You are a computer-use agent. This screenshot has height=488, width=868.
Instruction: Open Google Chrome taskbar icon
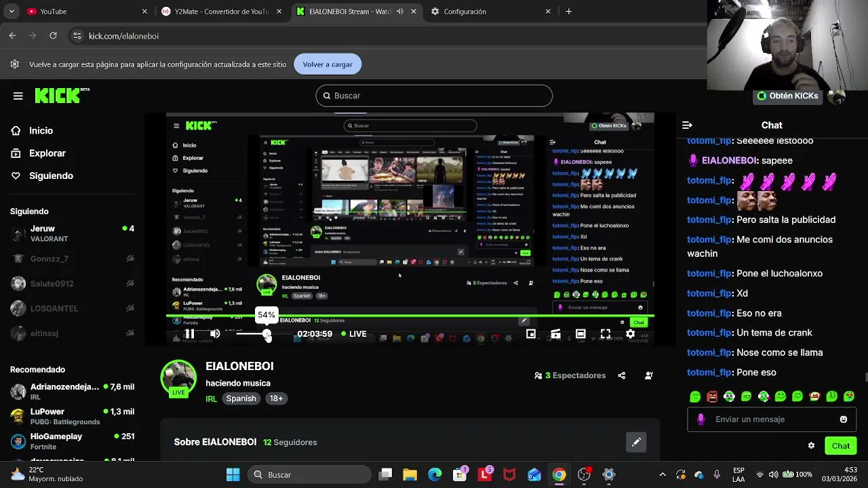559,474
